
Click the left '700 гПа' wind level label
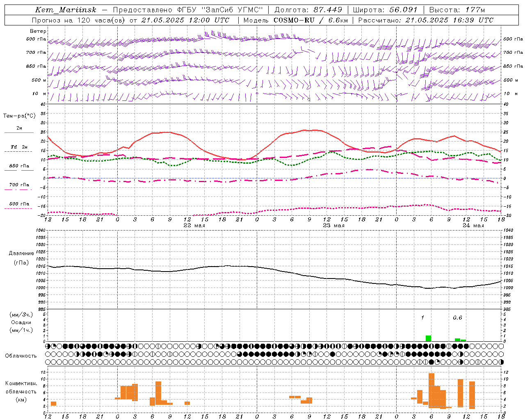point(36,52)
